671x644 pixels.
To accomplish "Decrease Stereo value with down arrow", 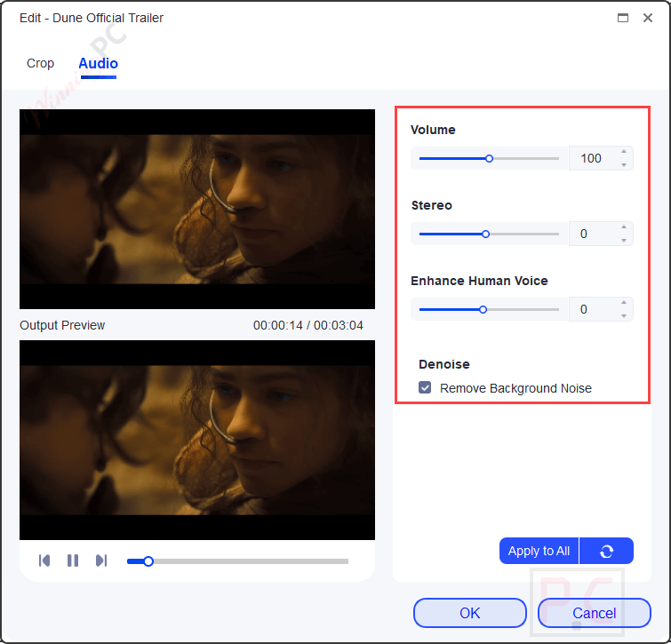I will tap(624, 241).
